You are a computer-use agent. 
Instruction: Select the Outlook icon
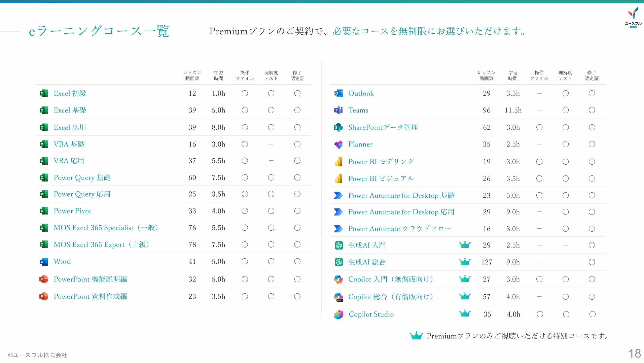click(x=338, y=93)
